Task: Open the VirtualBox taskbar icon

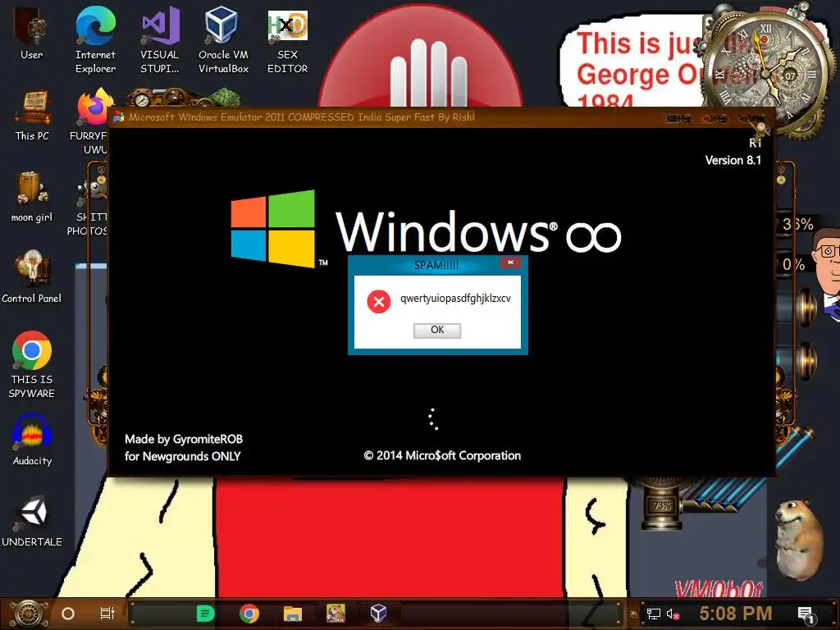Action: coord(379,614)
